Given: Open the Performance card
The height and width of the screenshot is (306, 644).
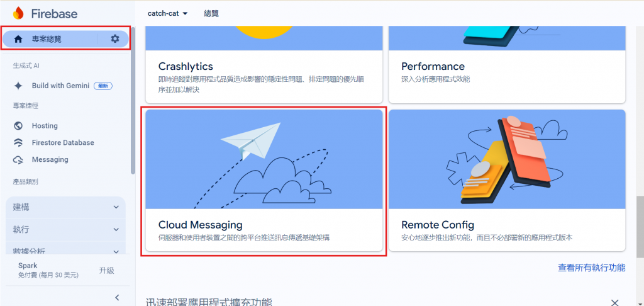Looking at the screenshot, I should (507, 65).
